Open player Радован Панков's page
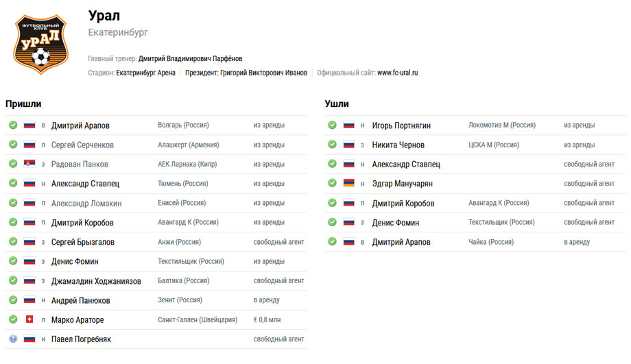The width and height of the screenshot is (631, 364). [80, 164]
